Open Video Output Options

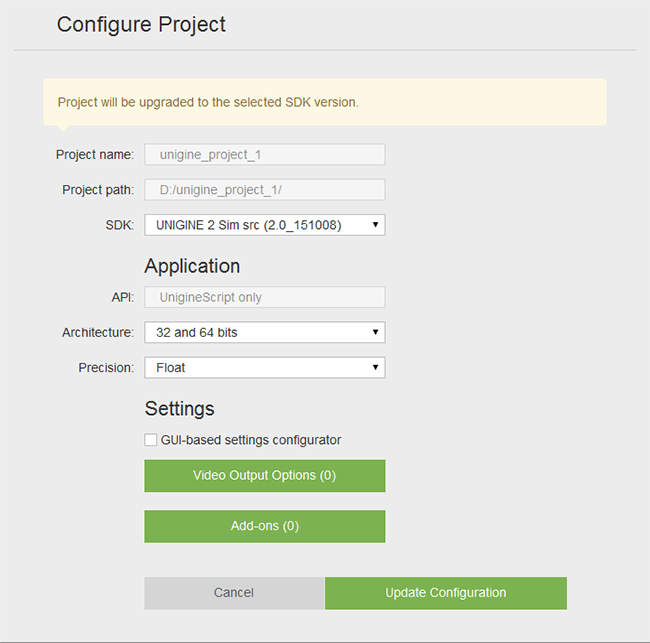pos(264,476)
